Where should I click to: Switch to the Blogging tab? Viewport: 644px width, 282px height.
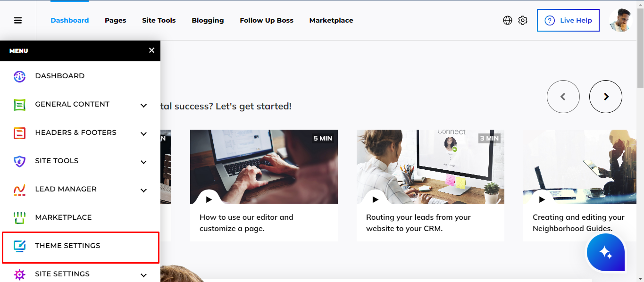[x=208, y=20]
